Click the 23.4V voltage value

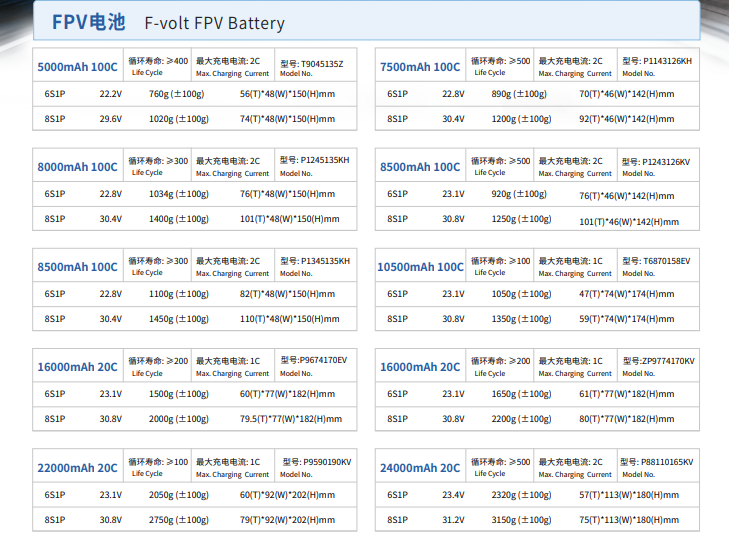[453, 495]
